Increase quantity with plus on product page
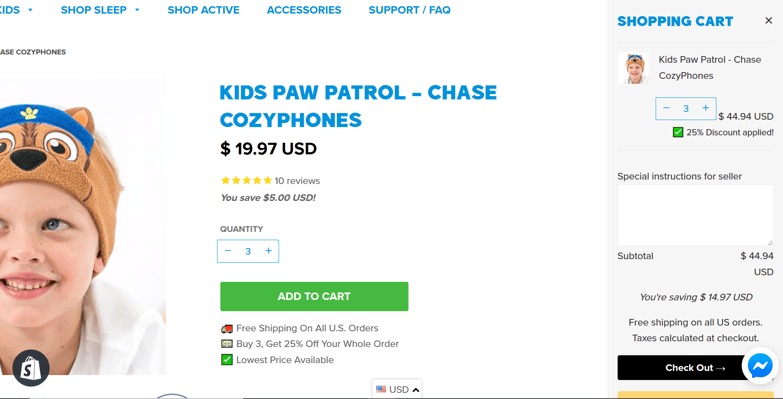The height and width of the screenshot is (399, 783). [x=269, y=251]
